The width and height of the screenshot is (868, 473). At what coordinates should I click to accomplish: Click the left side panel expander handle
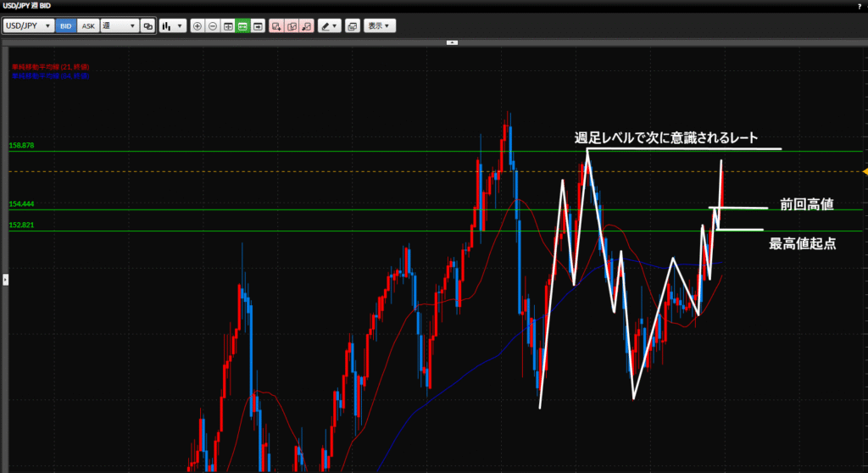pyautogui.click(x=5, y=278)
